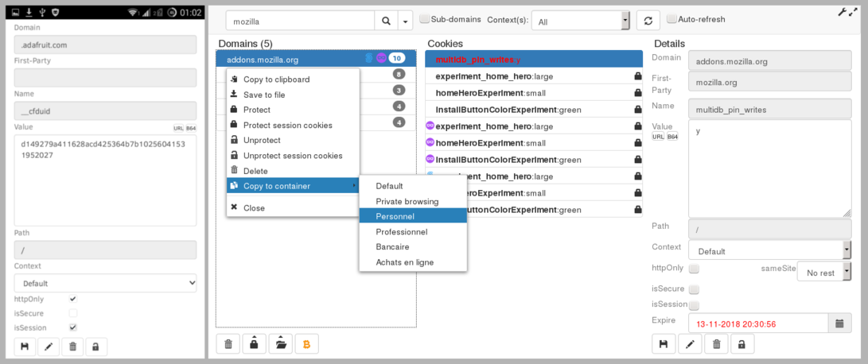Image resolution: width=868 pixels, height=364 pixels.
Task: Click URL encode badge in Details Value
Action: coord(658,137)
